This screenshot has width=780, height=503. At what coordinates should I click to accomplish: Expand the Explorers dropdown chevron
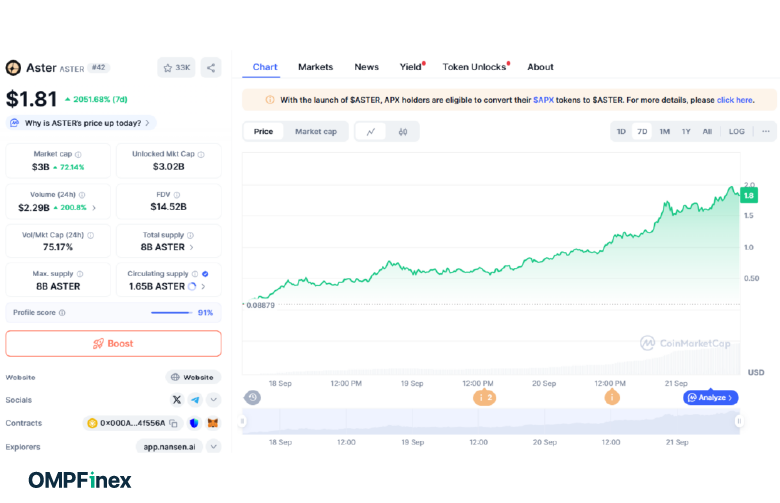[x=213, y=446]
